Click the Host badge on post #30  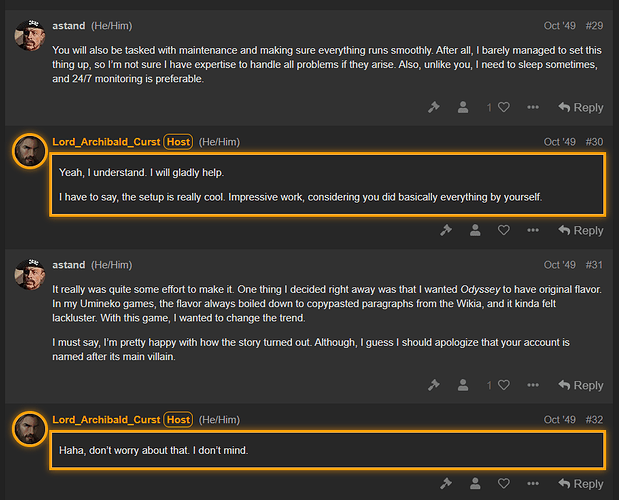(x=178, y=142)
